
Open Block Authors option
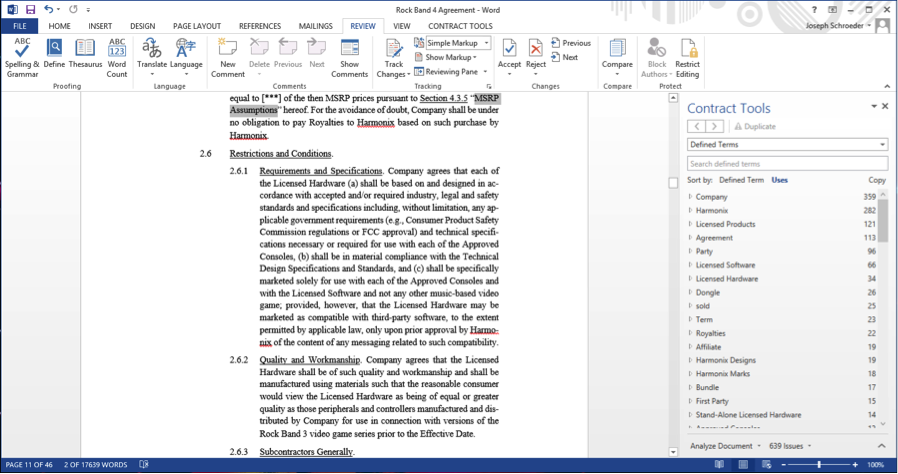656,58
